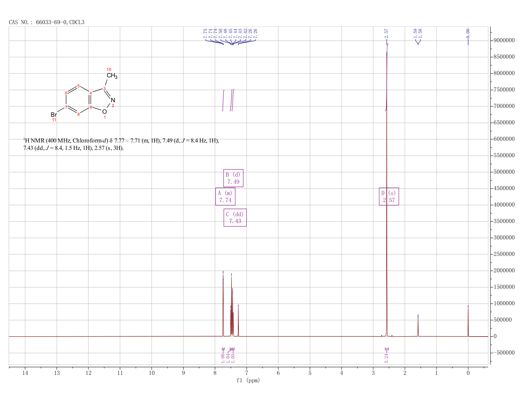Image resolution: width=532 pixels, height=411 pixels.
Task: Click the red atom number 11 near Br
Action: tap(54, 120)
